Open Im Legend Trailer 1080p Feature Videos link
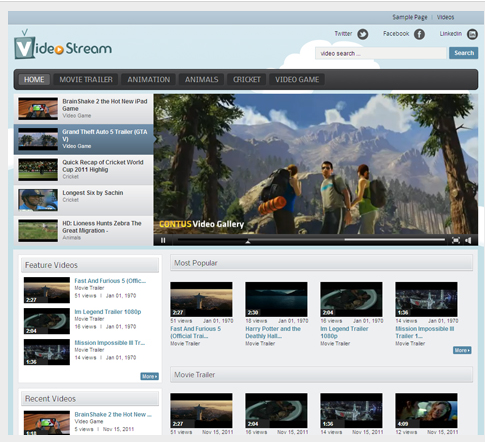The width and height of the screenshot is (485, 442). click(108, 312)
